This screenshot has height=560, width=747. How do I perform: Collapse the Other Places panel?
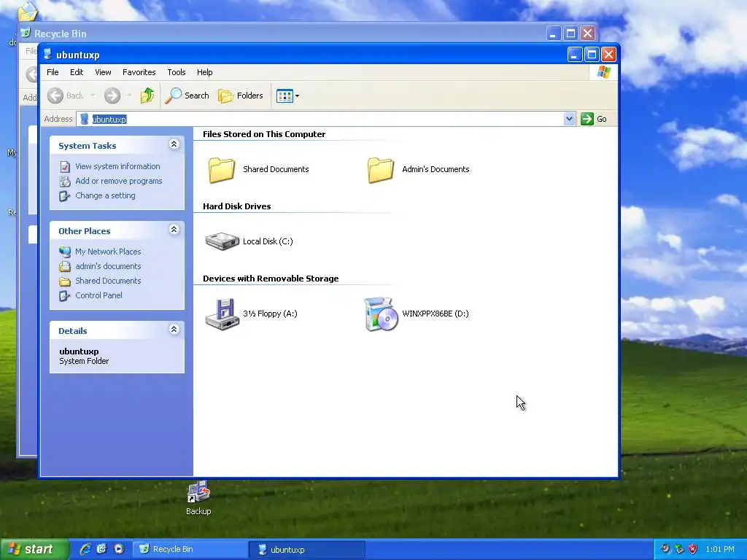click(174, 230)
